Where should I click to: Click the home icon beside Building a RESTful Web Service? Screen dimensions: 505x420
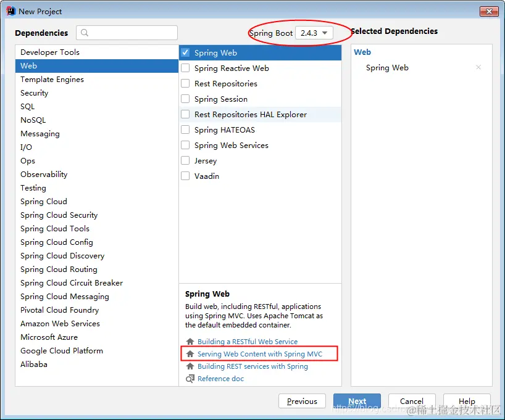(x=190, y=342)
